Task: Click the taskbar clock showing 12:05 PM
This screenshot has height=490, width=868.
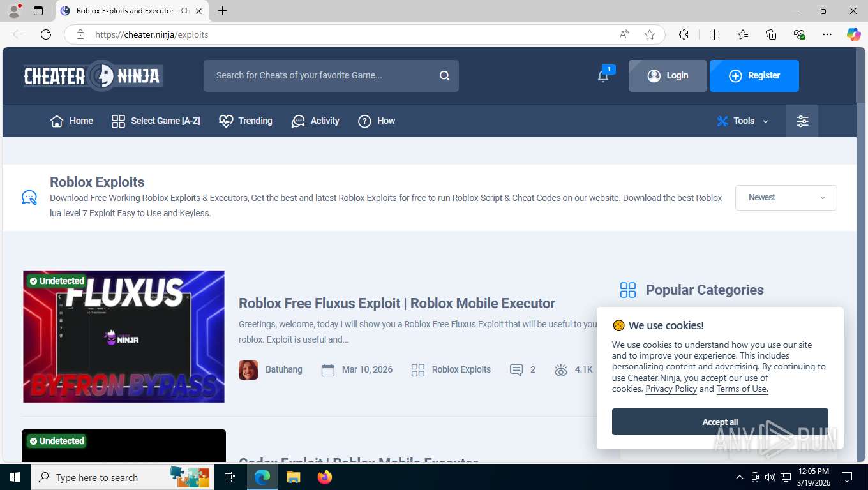Action: pos(813,477)
